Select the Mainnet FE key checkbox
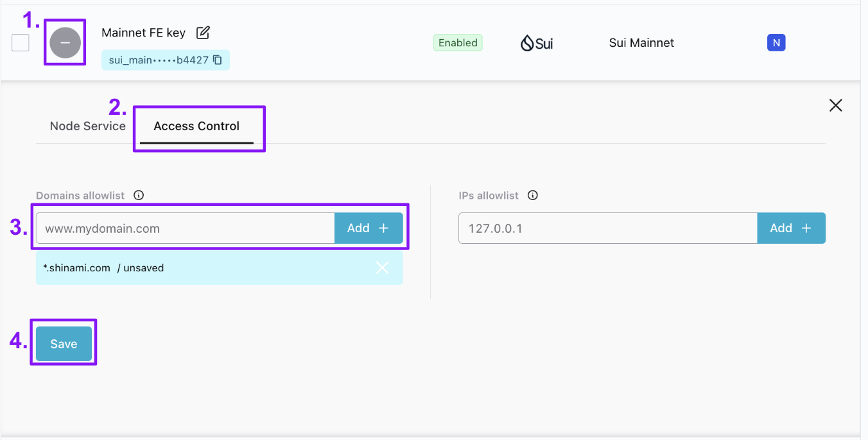868x440 pixels. 21,43
